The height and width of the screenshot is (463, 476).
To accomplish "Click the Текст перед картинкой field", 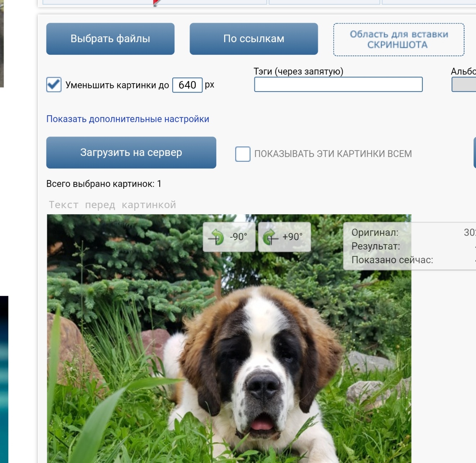I will pyautogui.click(x=112, y=205).
